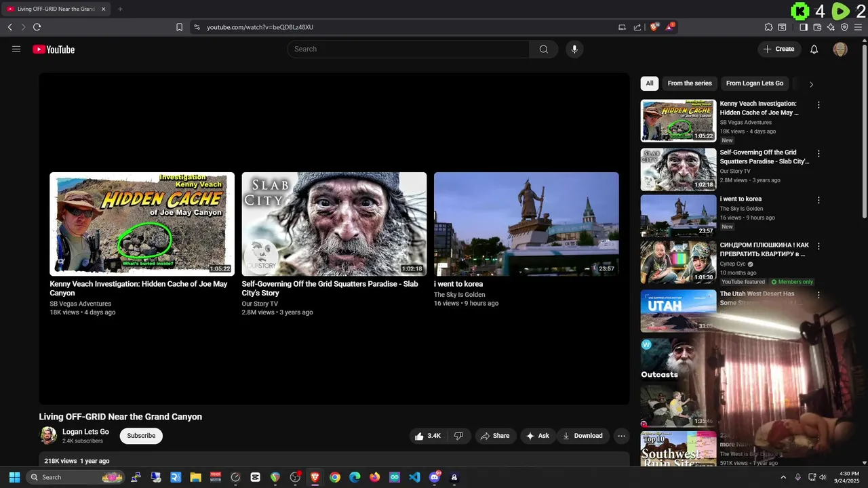The image size is (868, 488).
Task: Open options for Slab City sidebar video
Action: tap(818, 154)
